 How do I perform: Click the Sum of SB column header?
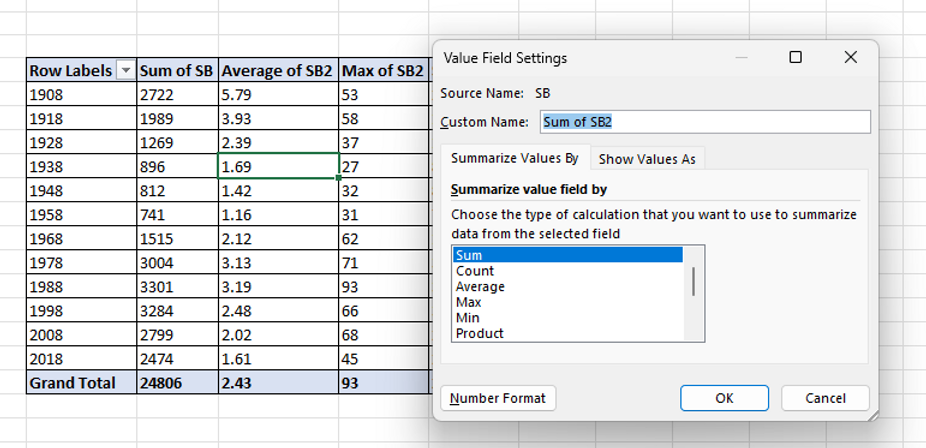click(x=176, y=71)
